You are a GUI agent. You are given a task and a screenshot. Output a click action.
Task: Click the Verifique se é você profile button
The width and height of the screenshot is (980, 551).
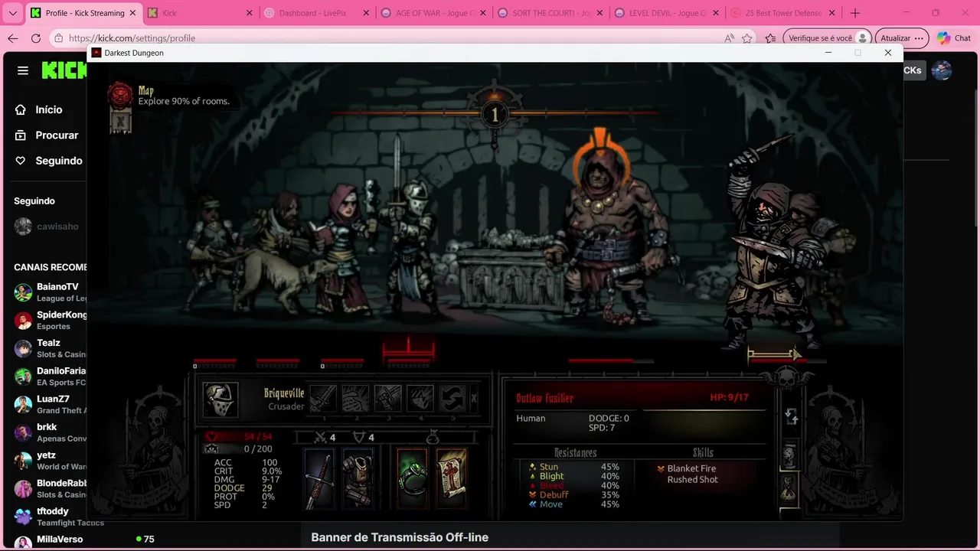coord(828,38)
